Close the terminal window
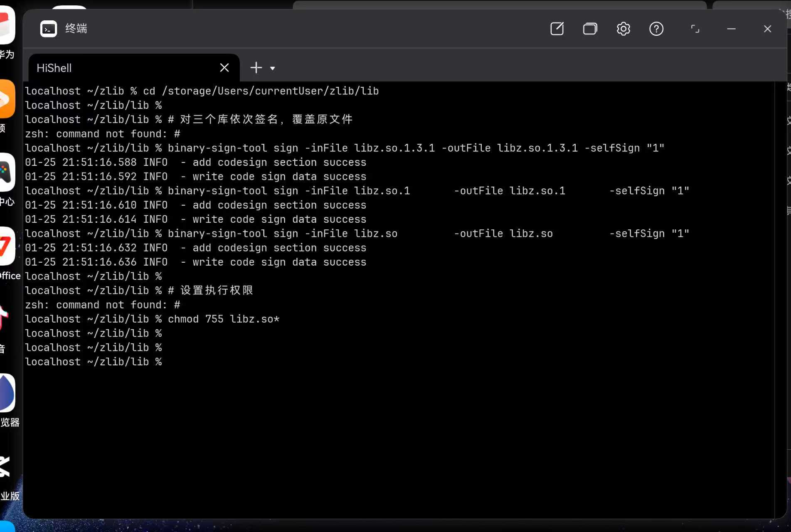The width and height of the screenshot is (791, 532). click(x=767, y=29)
